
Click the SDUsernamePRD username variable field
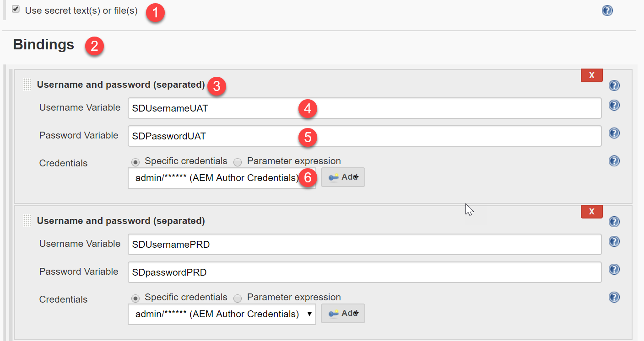coord(364,245)
